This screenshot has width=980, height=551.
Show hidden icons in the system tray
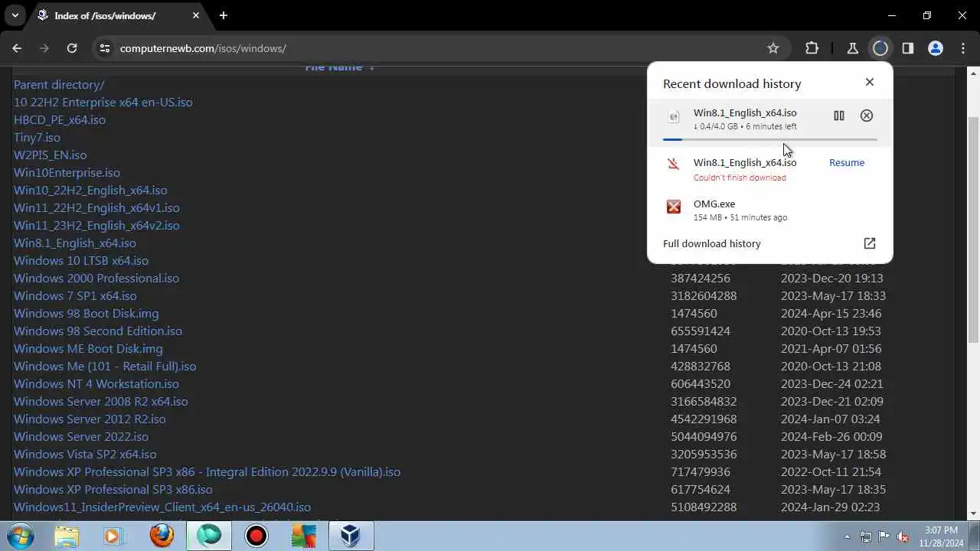847,536
